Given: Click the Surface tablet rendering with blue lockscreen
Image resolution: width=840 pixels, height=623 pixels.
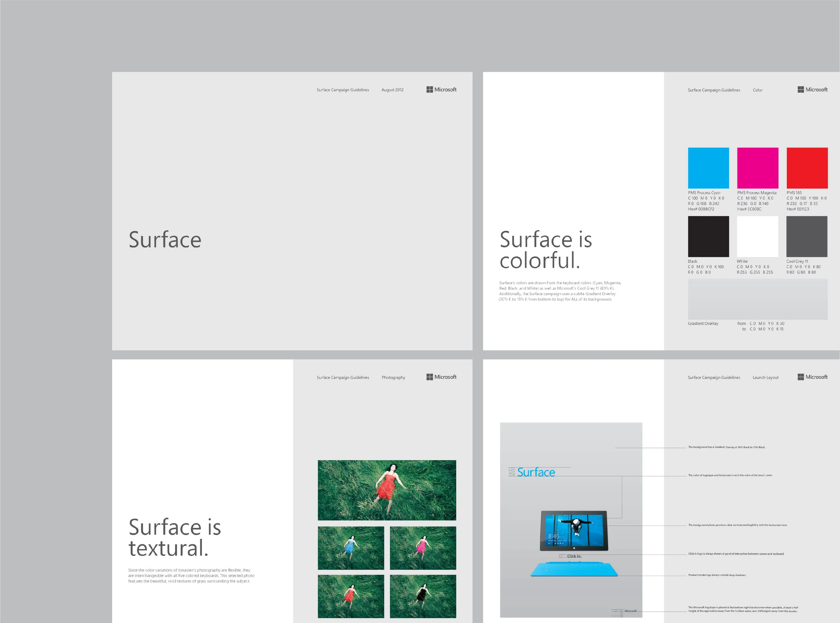Looking at the screenshot, I should coord(574,531).
